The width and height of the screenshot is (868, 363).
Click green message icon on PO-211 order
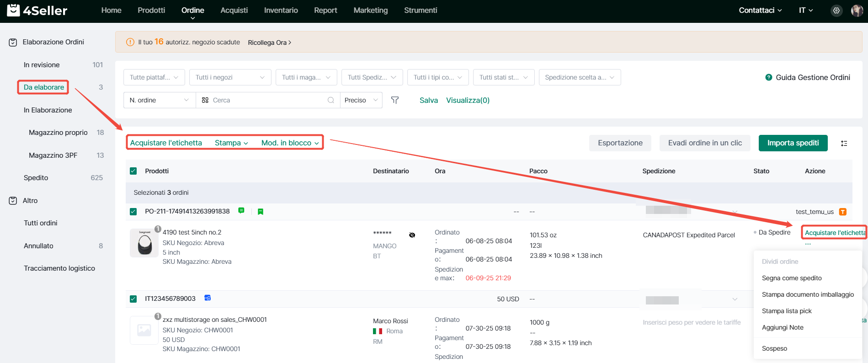(x=241, y=211)
